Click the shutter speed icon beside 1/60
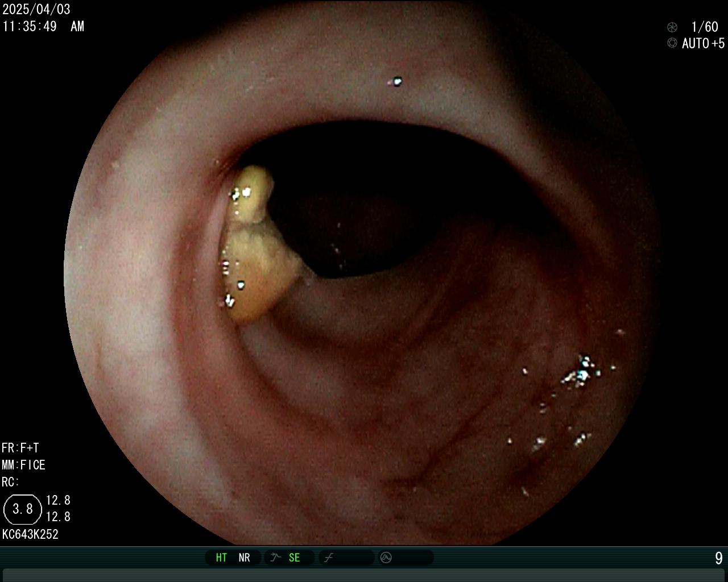The height and width of the screenshot is (582, 728). tap(672, 27)
